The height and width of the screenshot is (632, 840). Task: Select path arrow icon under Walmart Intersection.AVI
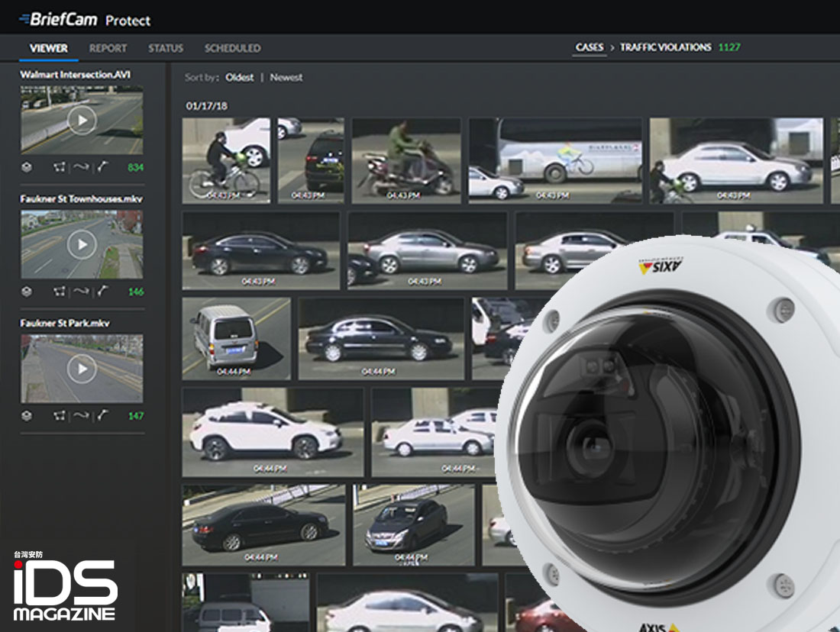point(81,167)
